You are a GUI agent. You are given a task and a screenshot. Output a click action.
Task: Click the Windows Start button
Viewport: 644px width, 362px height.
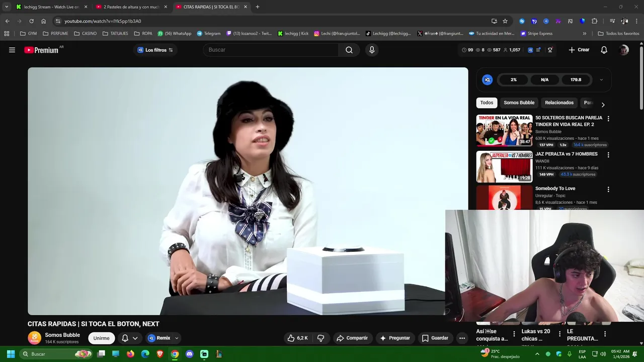click(x=11, y=354)
